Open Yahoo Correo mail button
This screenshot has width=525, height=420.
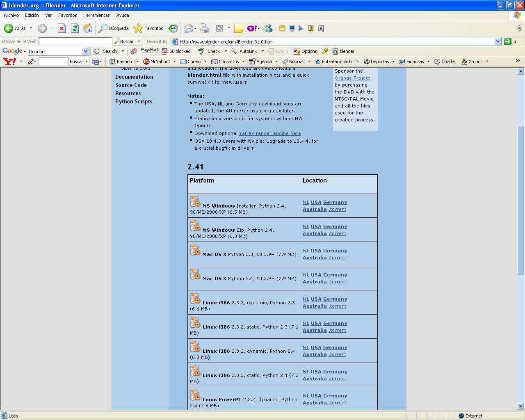point(191,62)
